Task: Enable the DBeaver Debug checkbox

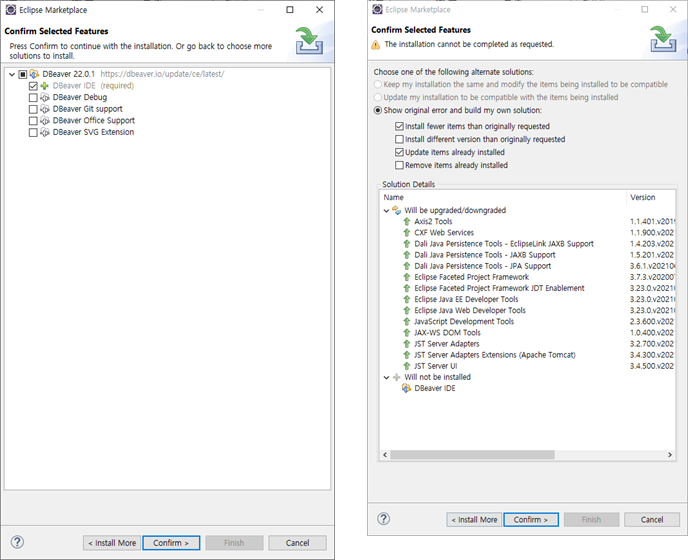Action: point(33,97)
